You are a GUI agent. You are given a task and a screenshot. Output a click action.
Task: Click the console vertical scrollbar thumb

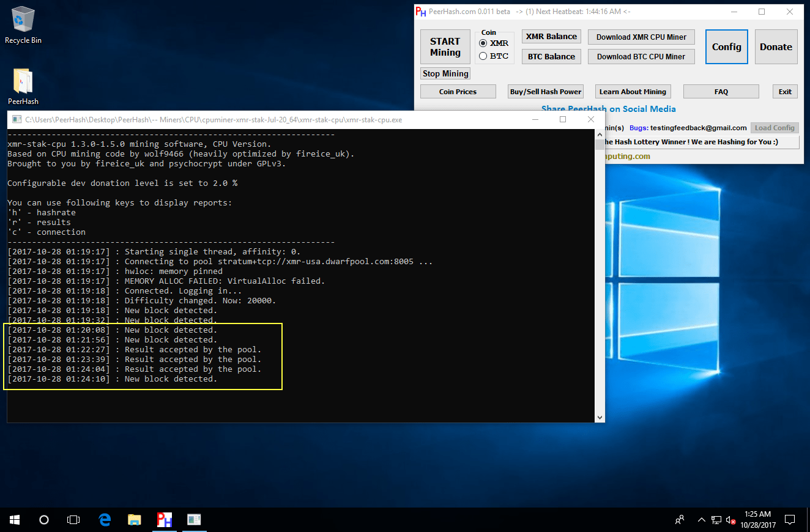coord(600,144)
